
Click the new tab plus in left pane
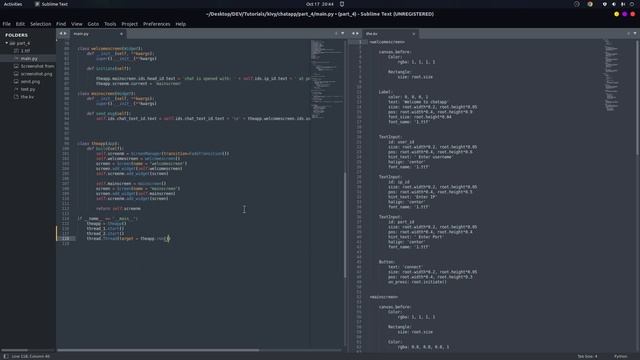coord(336,33)
